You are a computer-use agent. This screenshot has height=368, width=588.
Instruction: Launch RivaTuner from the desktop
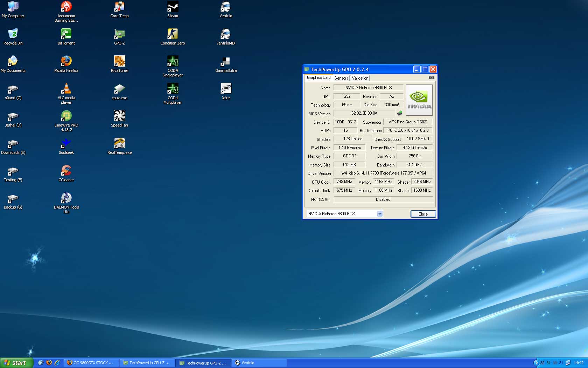pyautogui.click(x=119, y=64)
